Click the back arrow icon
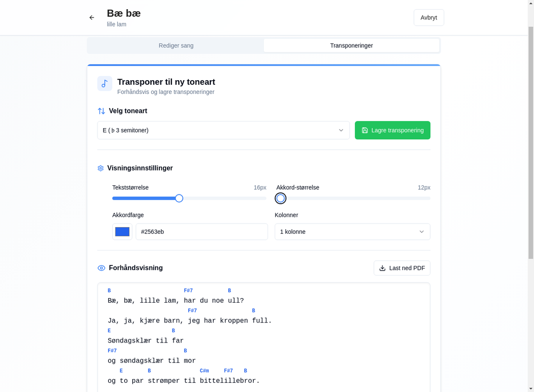Viewport: 534px width, 392px height. coord(92,17)
